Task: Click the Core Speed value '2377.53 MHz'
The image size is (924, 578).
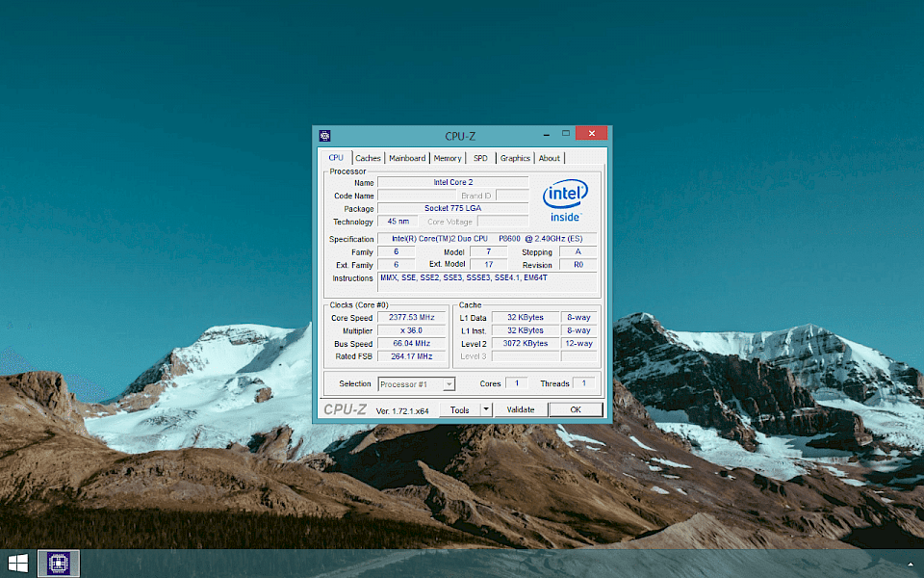Action: (411, 317)
